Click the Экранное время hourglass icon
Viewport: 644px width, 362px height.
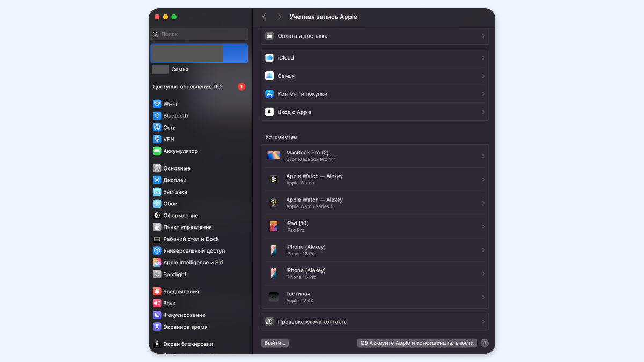tap(157, 327)
